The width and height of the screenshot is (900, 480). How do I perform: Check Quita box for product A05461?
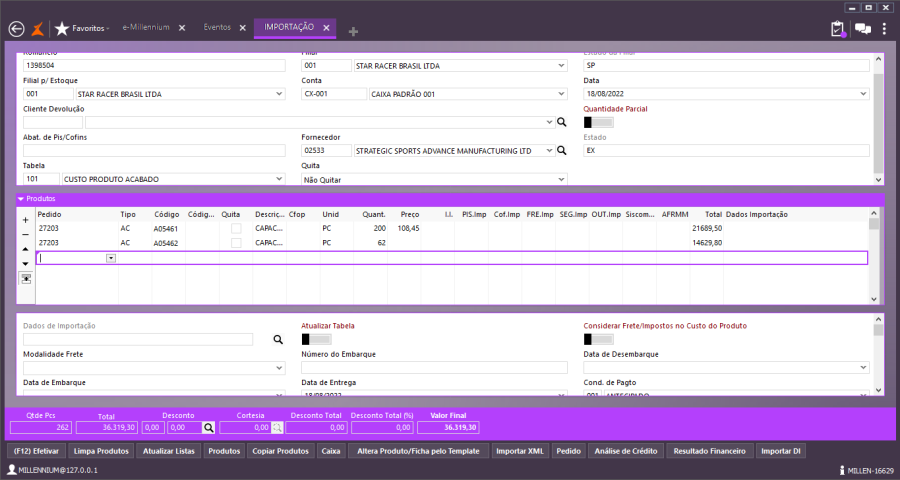click(x=236, y=229)
